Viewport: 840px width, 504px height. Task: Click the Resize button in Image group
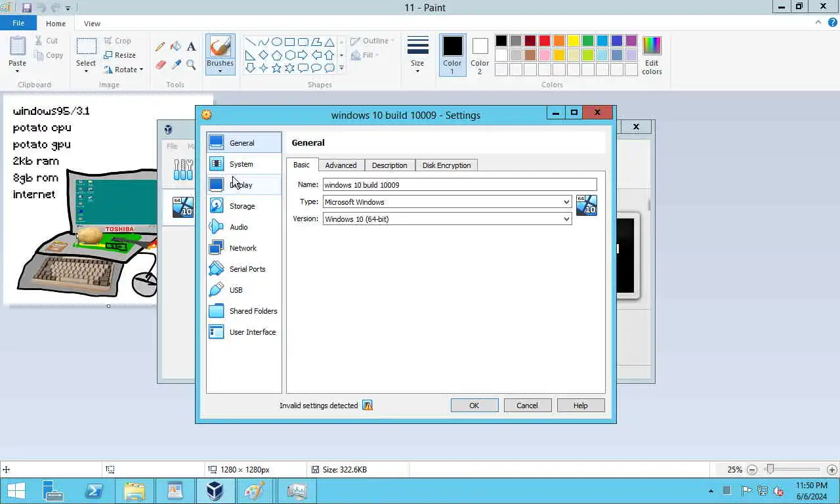pyautogui.click(x=119, y=55)
